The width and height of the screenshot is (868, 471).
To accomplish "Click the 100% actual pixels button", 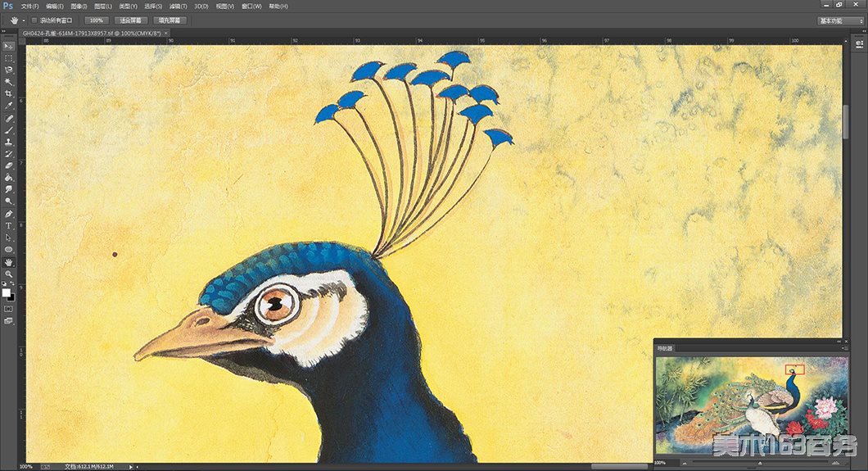I will [x=97, y=20].
